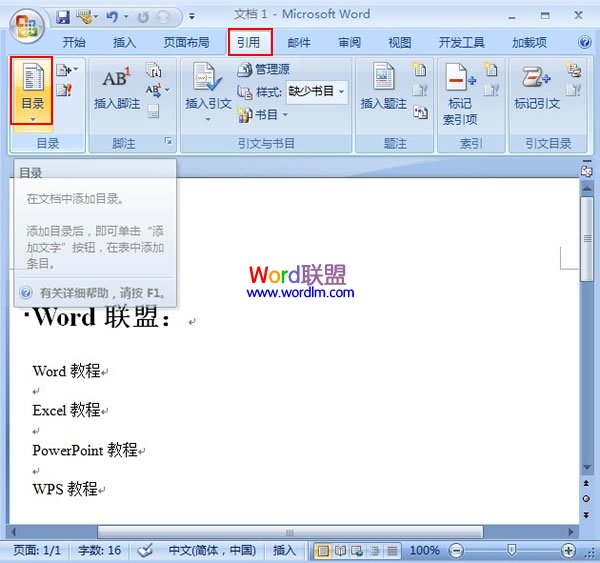Click the Cross-reference icon
The image size is (600, 563).
coord(420,112)
